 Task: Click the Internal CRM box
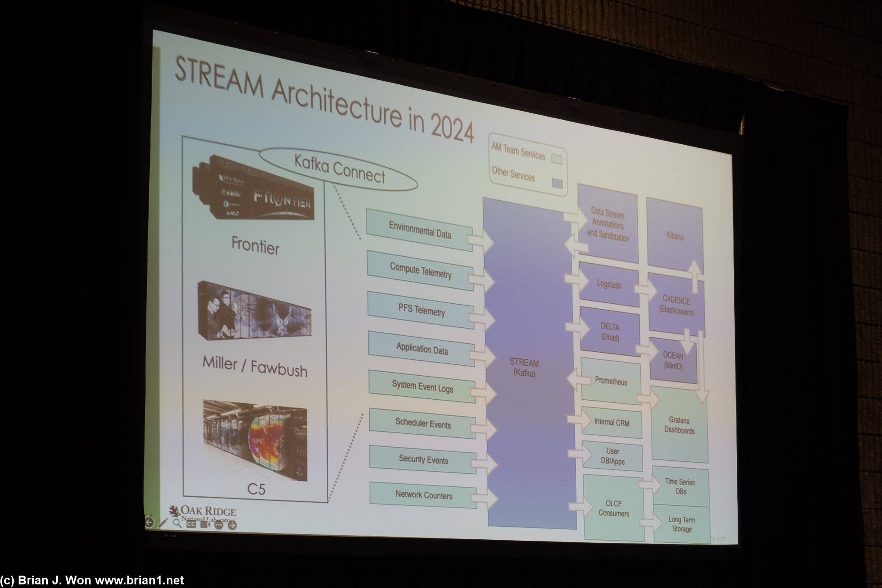tap(612, 423)
